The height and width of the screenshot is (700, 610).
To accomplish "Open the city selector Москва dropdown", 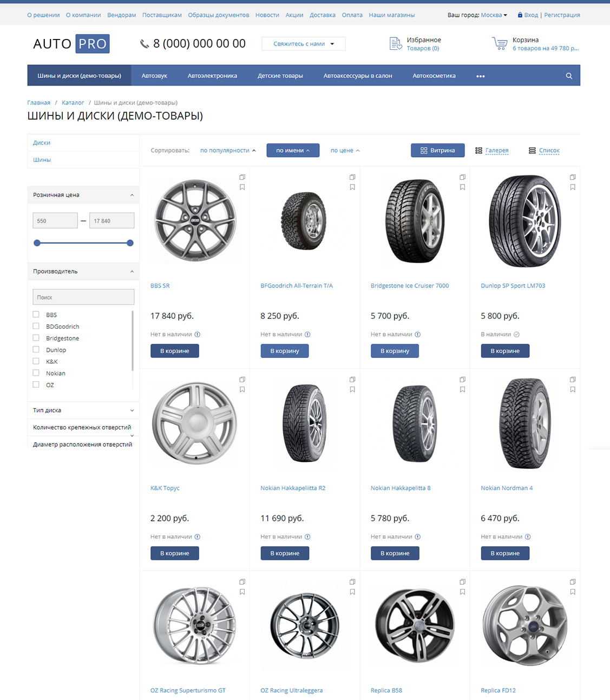I will [494, 15].
